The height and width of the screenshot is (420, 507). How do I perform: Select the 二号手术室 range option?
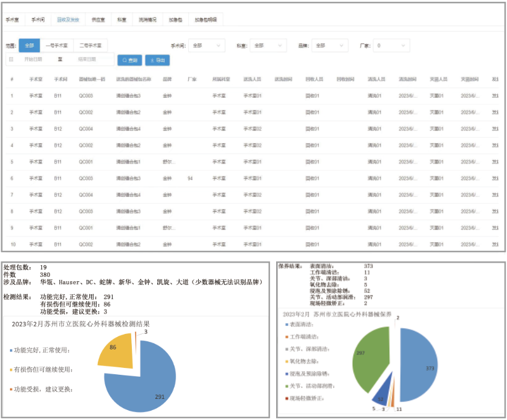pyautogui.click(x=90, y=46)
